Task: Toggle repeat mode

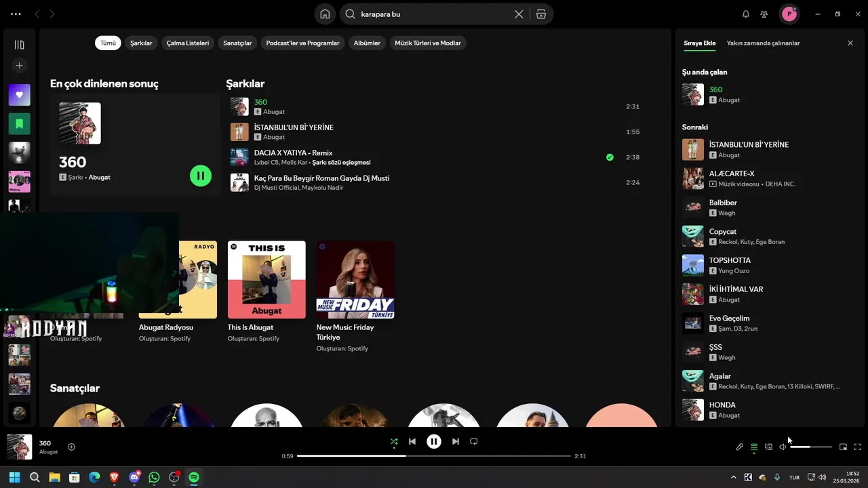Action: pos(474,441)
